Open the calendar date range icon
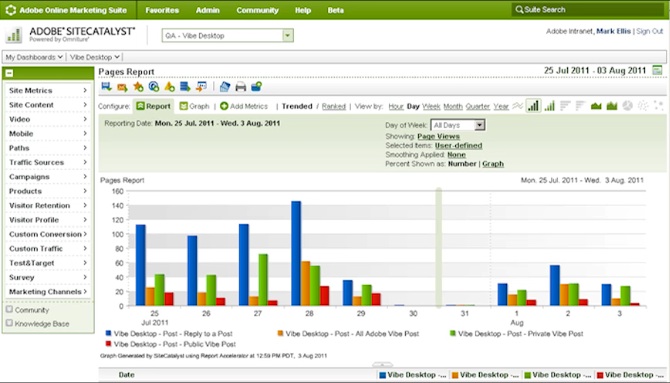The image size is (670, 383). click(657, 70)
